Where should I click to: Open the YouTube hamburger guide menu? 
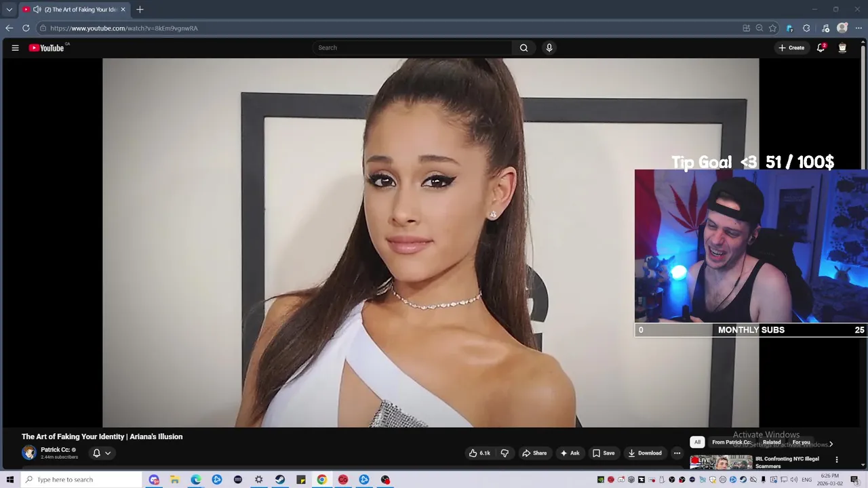(15, 48)
